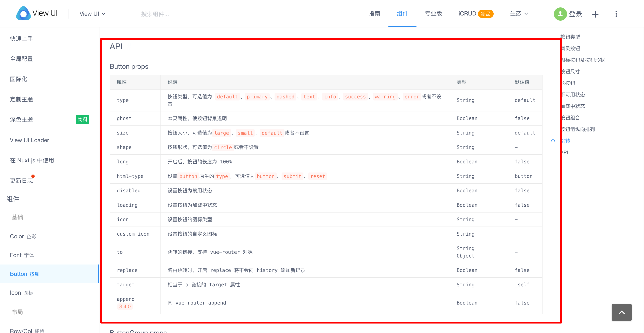The image size is (644, 333).
Task: Click the 登录 login link
Action: pos(576,14)
